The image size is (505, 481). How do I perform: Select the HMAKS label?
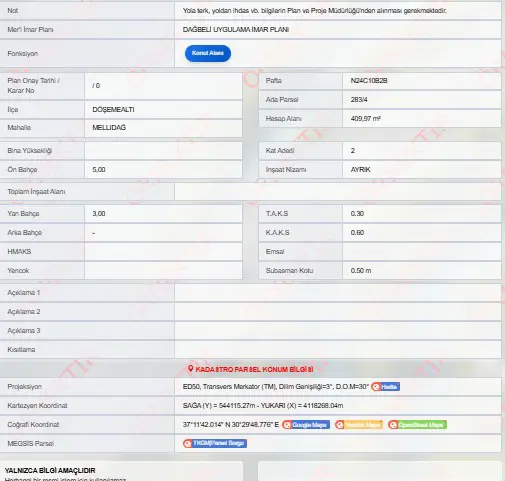click(x=19, y=252)
